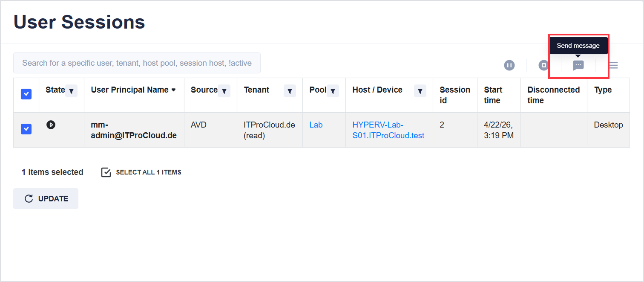Click the Start time column header
Screen dimensions: 644x282
(x=493, y=95)
